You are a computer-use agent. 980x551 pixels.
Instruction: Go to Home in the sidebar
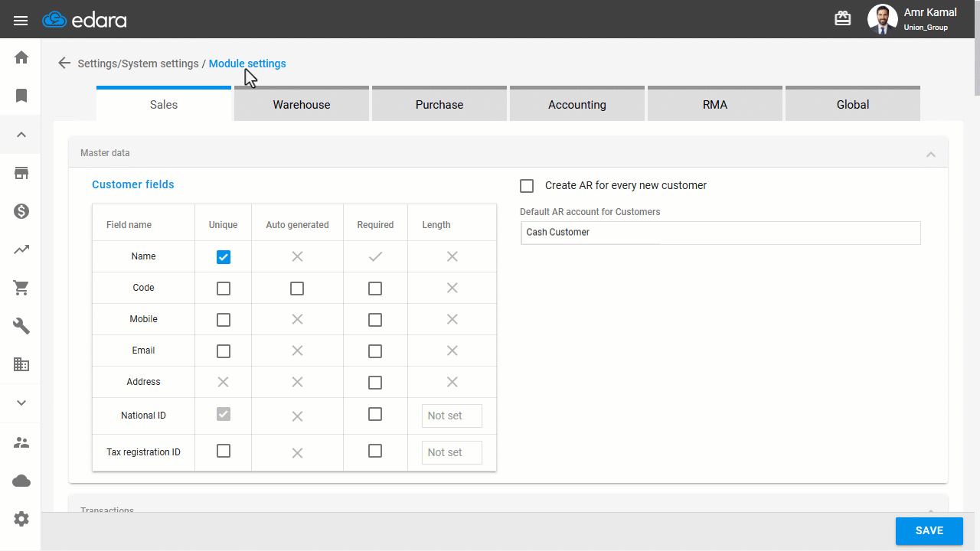[21, 57]
